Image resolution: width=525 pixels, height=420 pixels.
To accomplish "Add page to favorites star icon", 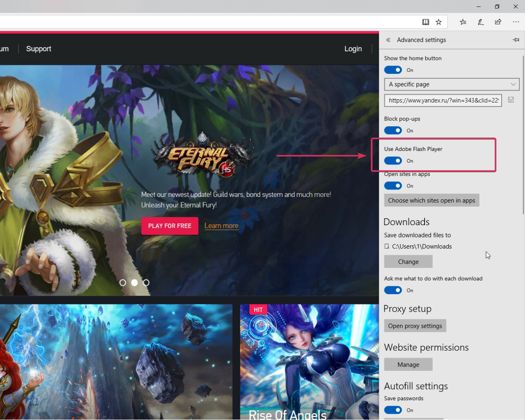I will pyautogui.click(x=438, y=22).
